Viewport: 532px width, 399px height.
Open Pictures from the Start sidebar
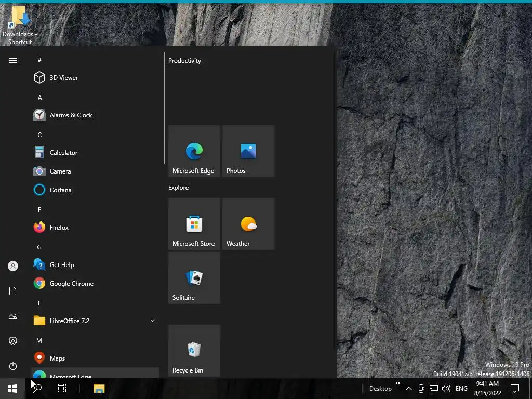(13, 316)
